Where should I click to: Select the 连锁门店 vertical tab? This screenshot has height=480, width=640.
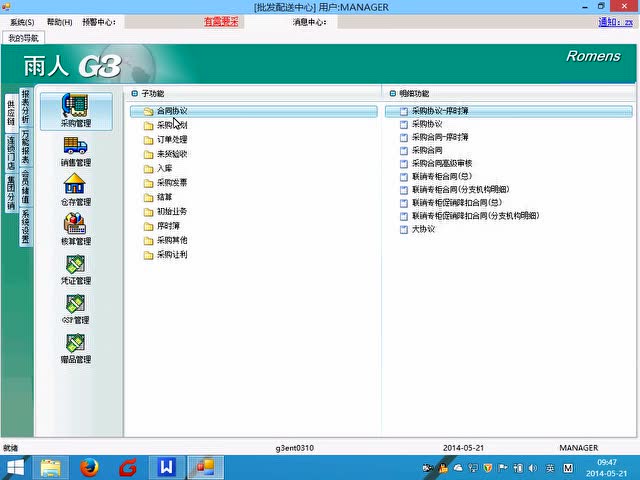click(x=11, y=153)
